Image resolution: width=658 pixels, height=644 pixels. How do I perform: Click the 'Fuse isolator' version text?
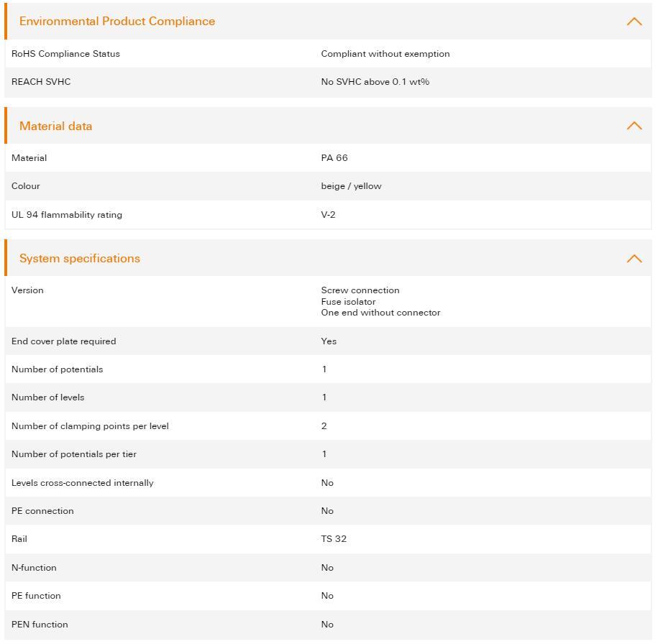(349, 302)
